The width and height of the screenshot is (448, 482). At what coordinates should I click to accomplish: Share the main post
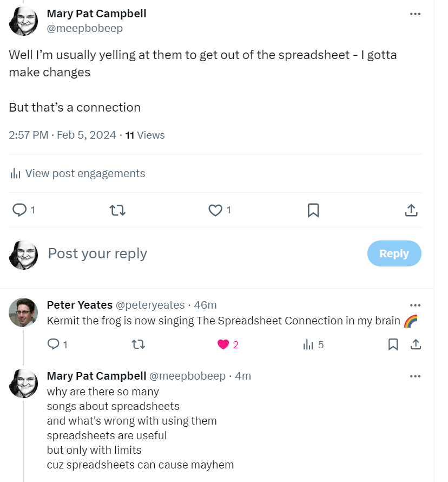click(411, 210)
